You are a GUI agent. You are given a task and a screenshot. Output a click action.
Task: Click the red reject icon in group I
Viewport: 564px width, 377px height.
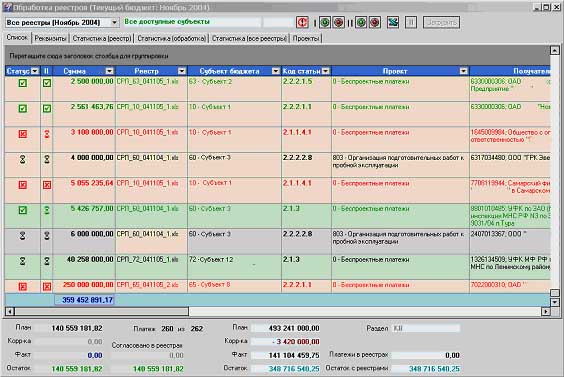(x=338, y=22)
